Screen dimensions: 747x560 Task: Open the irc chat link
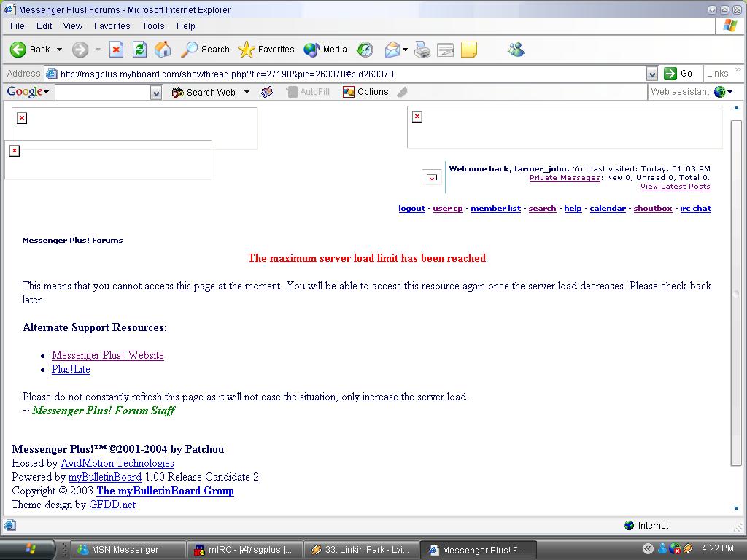pos(695,208)
